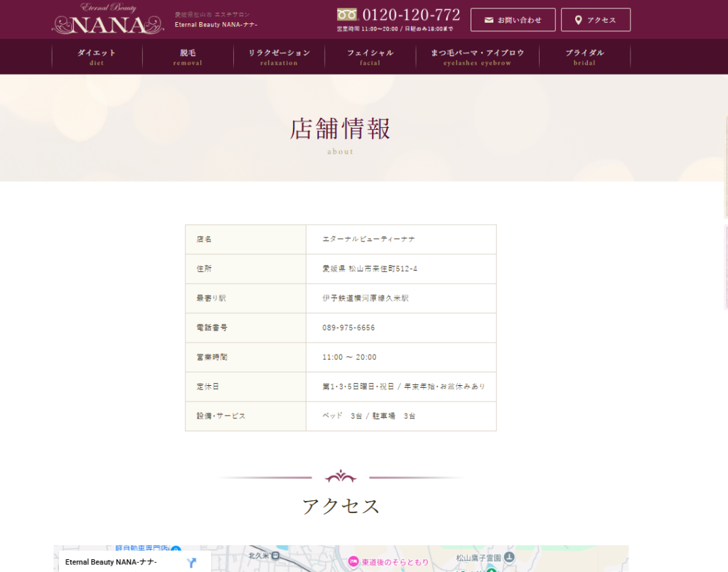Click the 089-975-6656 telephone number cell
Viewport: 728px width, 572px height.
(349, 328)
